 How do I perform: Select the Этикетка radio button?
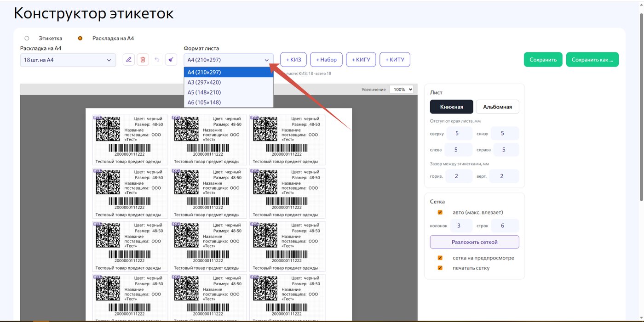click(x=27, y=38)
